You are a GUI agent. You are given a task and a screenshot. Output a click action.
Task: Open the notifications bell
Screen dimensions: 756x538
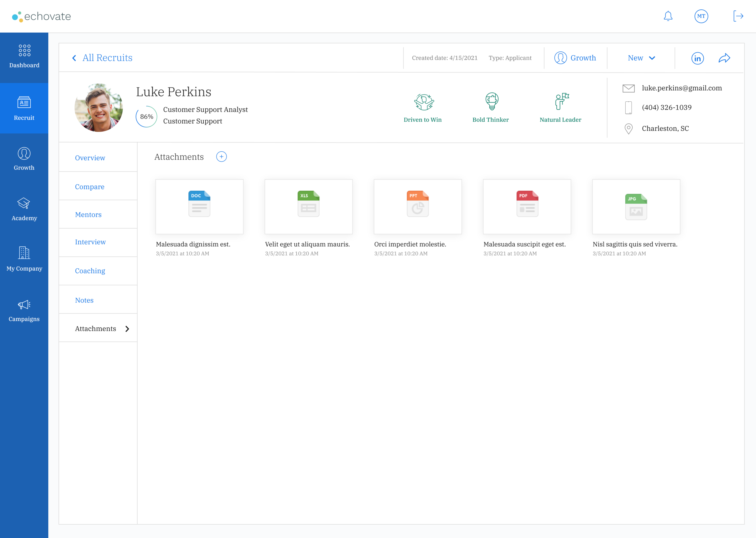coord(668,16)
